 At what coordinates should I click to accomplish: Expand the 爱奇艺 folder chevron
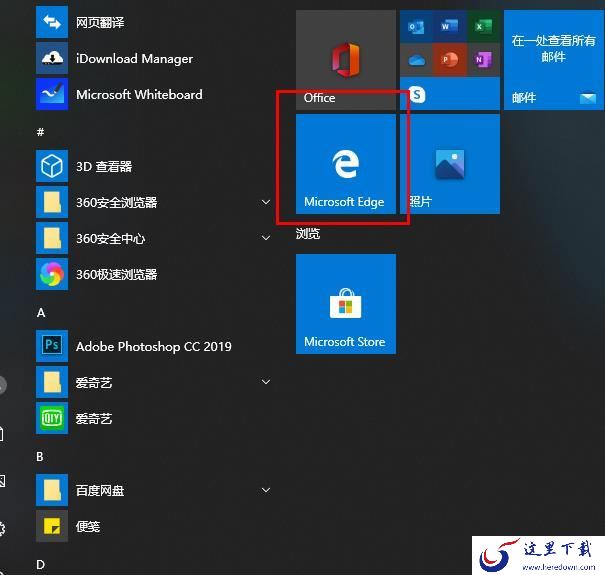coord(266,382)
